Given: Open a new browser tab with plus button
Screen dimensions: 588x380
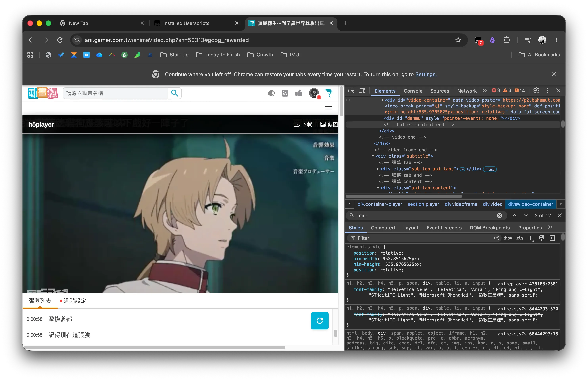Looking at the screenshot, I should pyautogui.click(x=345, y=23).
